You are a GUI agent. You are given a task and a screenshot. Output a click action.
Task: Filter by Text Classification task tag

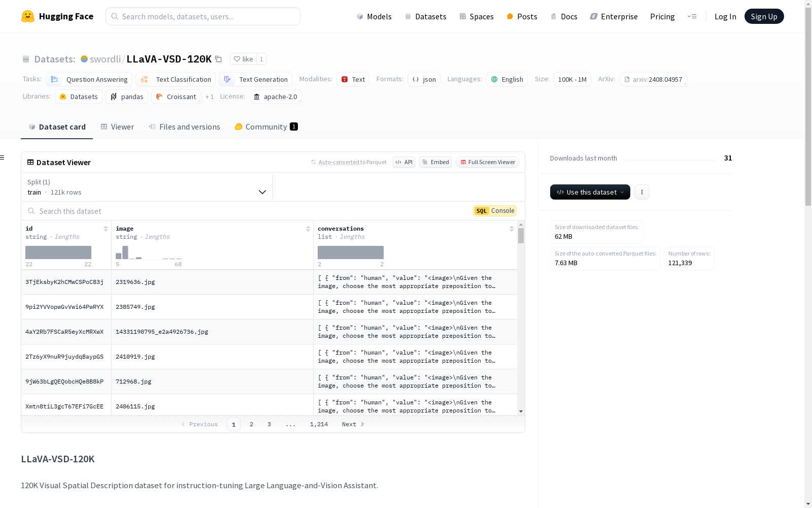point(176,79)
